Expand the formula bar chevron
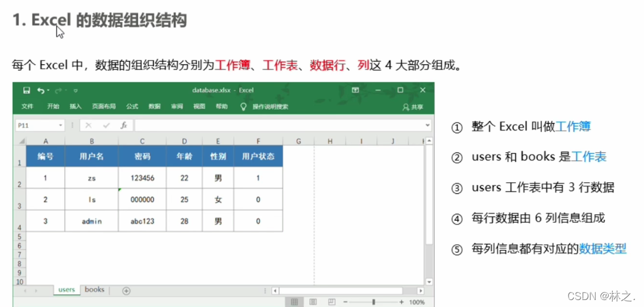644x307 pixels. coord(428,125)
